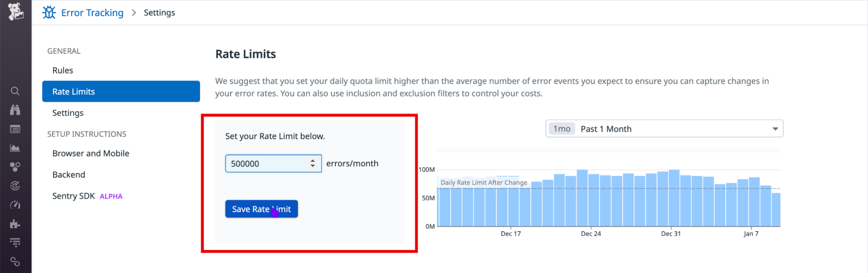Open the performance gauge icon
Image resolution: width=868 pixels, height=273 pixels.
(15, 205)
